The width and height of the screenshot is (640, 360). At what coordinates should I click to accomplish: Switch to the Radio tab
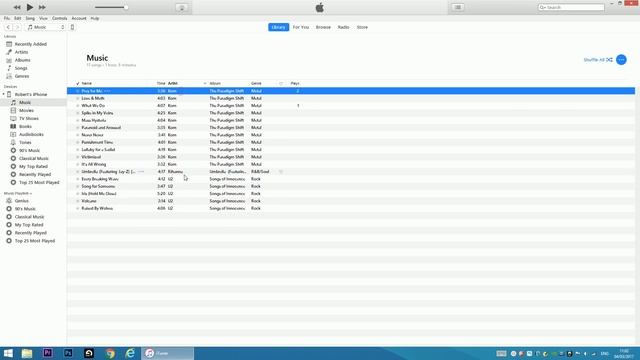pyautogui.click(x=343, y=27)
